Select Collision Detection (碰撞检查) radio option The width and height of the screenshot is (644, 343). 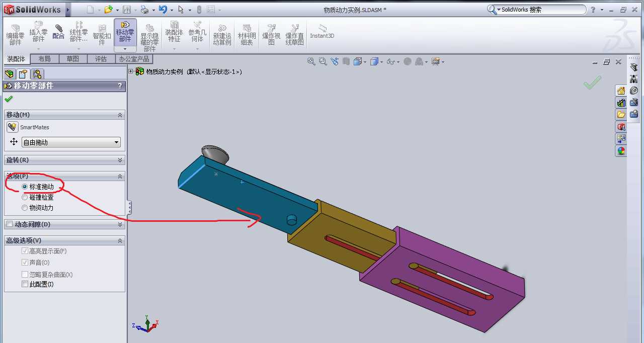point(25,197)
